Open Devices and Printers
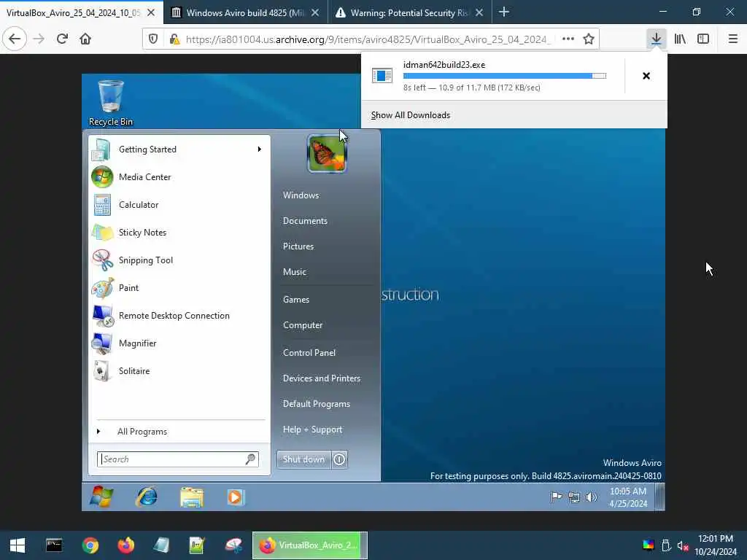The width and height of the screenshot is (747, 560). tap(322, 378)
